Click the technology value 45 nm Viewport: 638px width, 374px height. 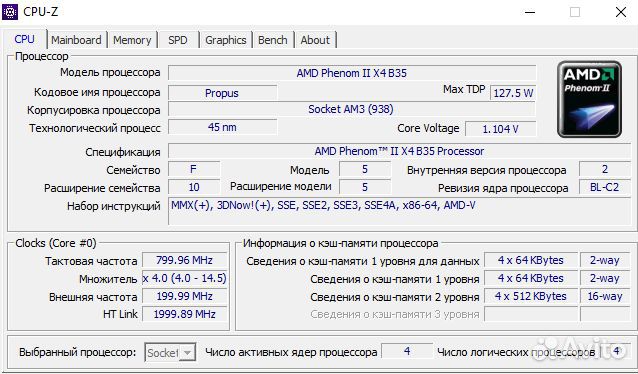click(222, 127)
